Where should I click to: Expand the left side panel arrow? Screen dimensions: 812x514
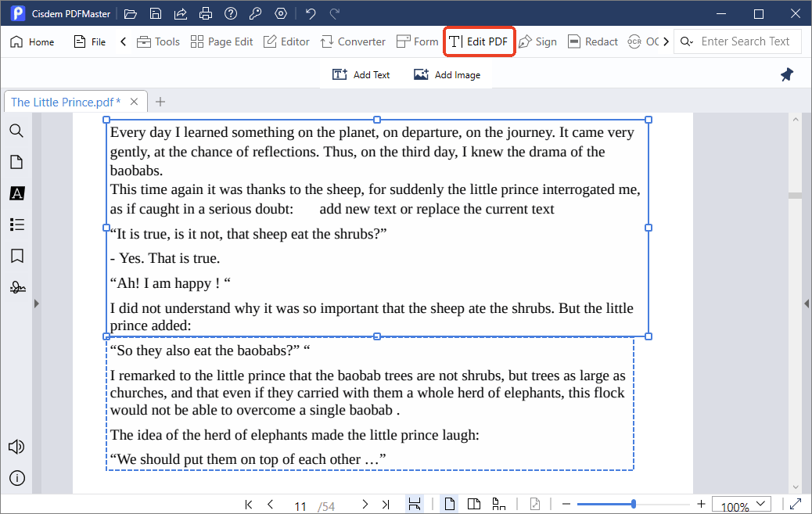[x=36, y=304]
